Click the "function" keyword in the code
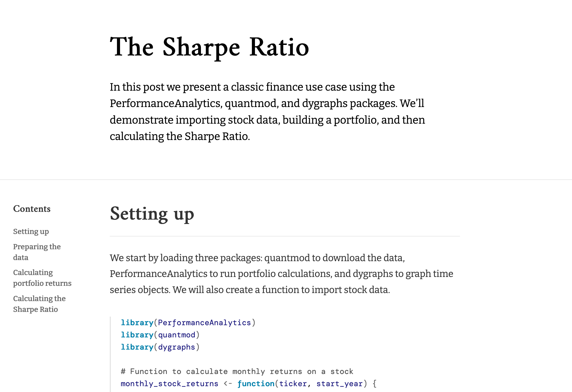The image size is (572, 392). pos(256,383)
